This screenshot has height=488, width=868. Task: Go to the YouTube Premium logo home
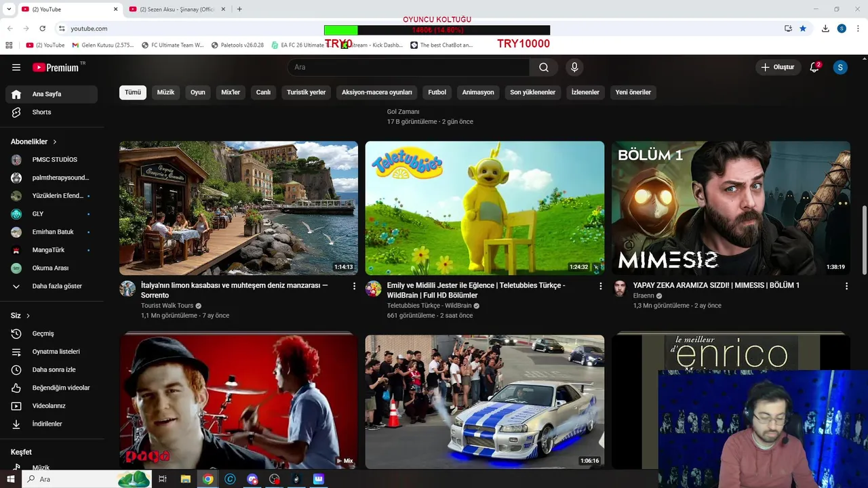pyautogui.click(x=56, y=67)
